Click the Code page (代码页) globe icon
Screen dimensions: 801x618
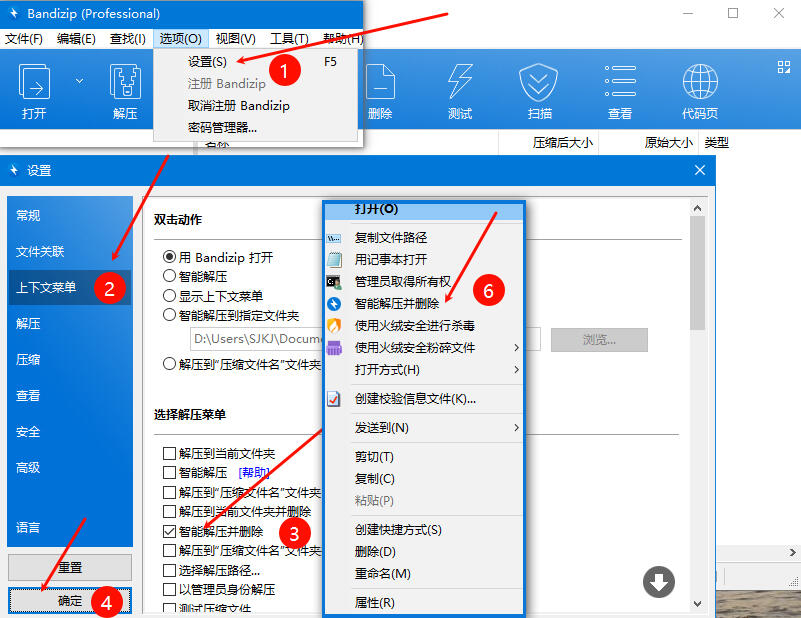700,81
